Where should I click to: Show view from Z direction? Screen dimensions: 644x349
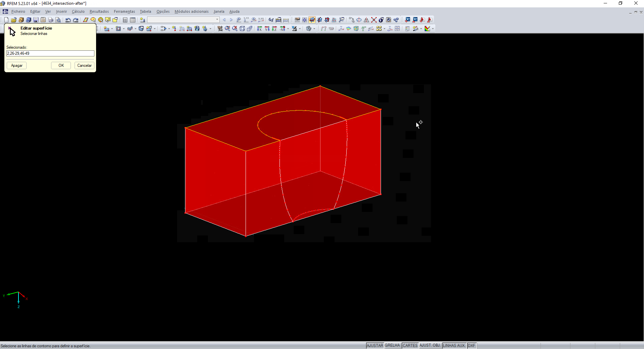[274, 29]
